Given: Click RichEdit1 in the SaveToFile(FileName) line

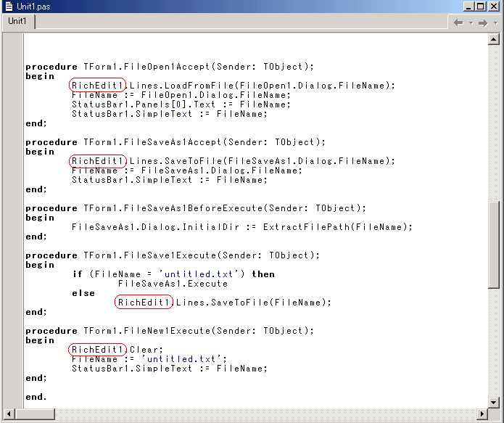Looking at the screenshot, I should coord(144,302).
